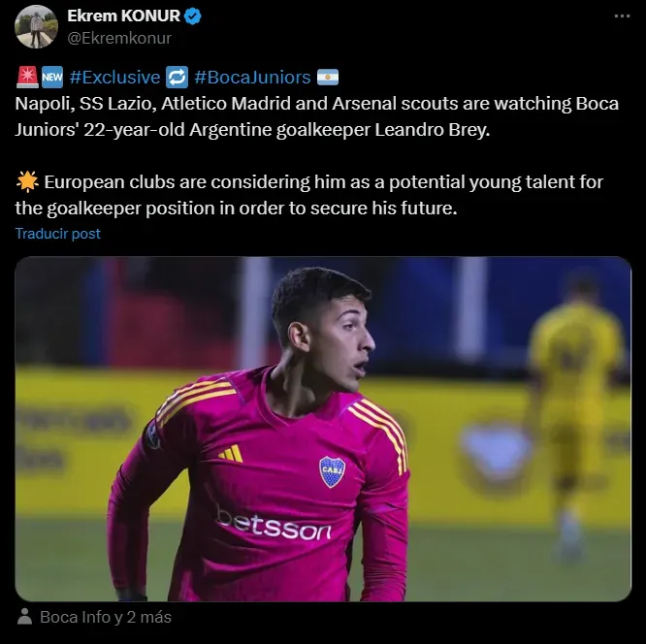Open the #Exclusive hashtag
Viewport: 646px width, 644px height.
(115, 77)
